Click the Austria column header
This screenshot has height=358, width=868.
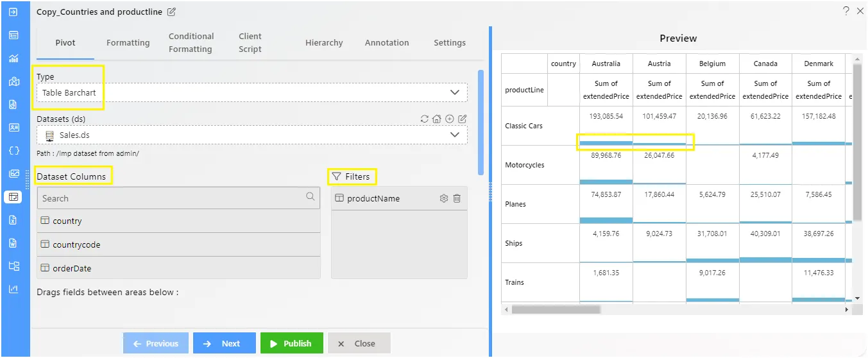click(x=660, y=64)
